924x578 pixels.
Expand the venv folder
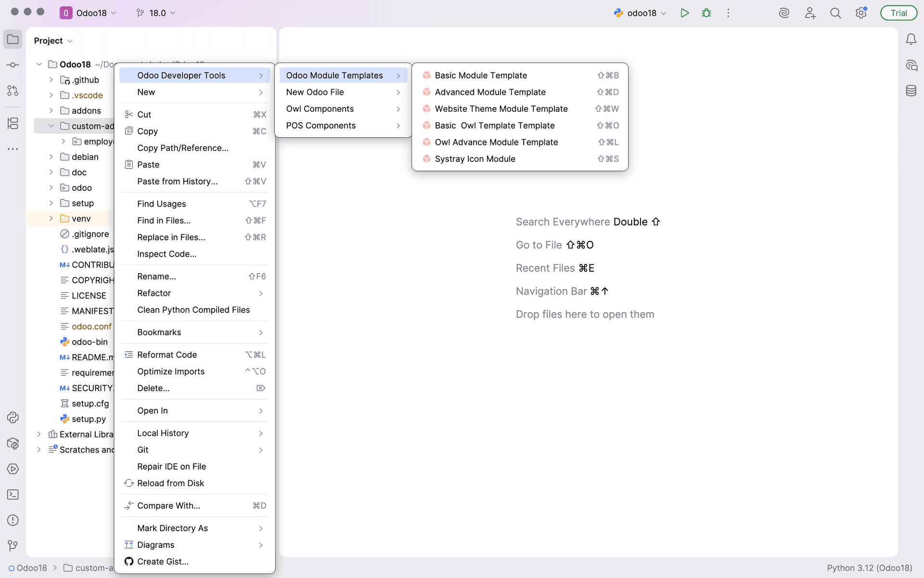coord(51,219)
